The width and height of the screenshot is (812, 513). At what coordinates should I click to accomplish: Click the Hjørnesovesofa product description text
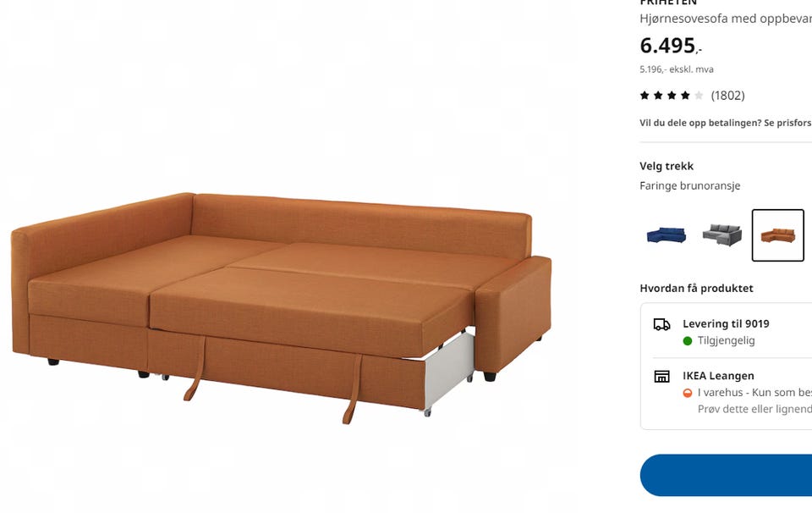click(x=726, y=19)
